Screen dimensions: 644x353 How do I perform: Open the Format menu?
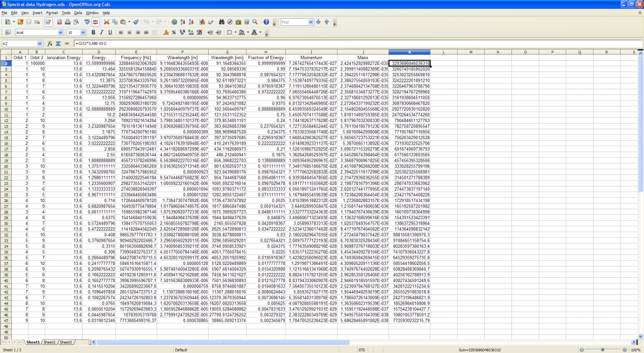pos(52,12)
